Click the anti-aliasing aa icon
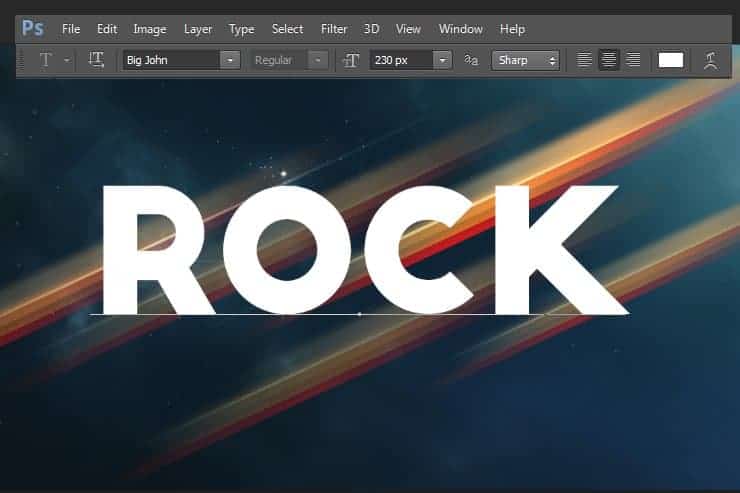 [x=471, y=60]
